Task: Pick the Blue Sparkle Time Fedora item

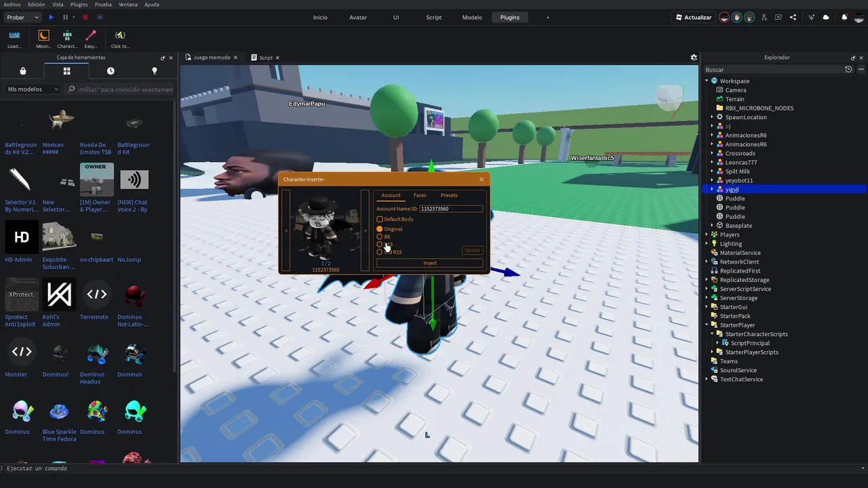Action: [59, 411]
